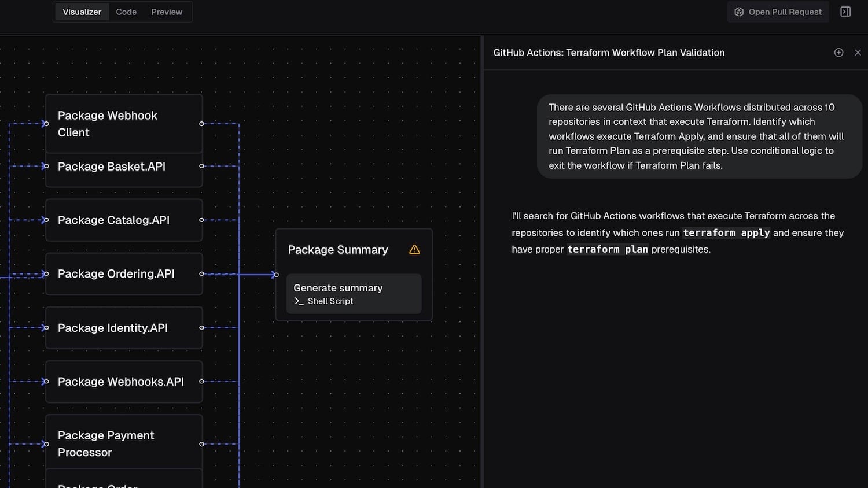Click the plus icon in the panel header
Viewport: 868px width, 488px height.
click(839, 52)
